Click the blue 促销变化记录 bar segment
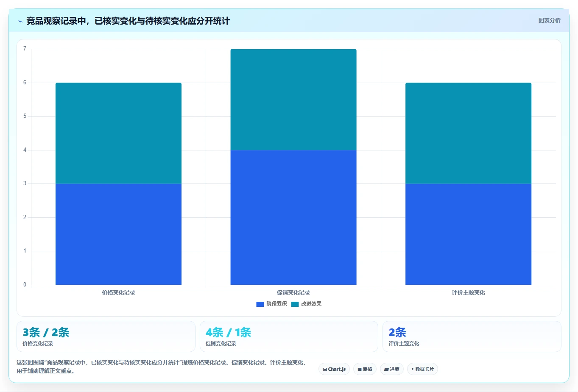The width and height of the screenshot is (578, 392). 293,217
